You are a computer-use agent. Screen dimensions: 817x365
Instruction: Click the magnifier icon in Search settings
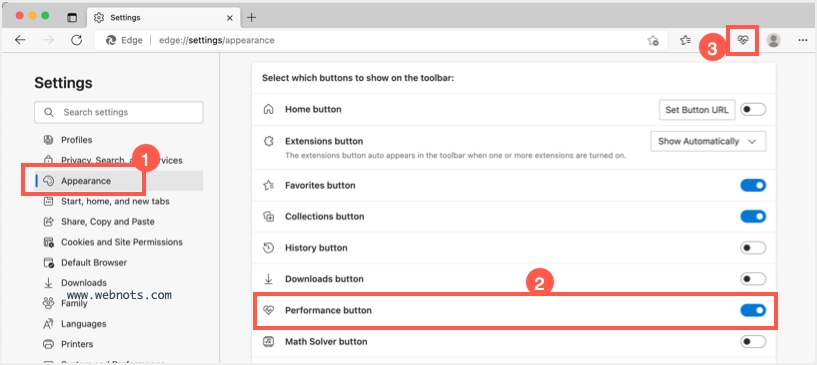pyautogui.click(x=49, y=112)
